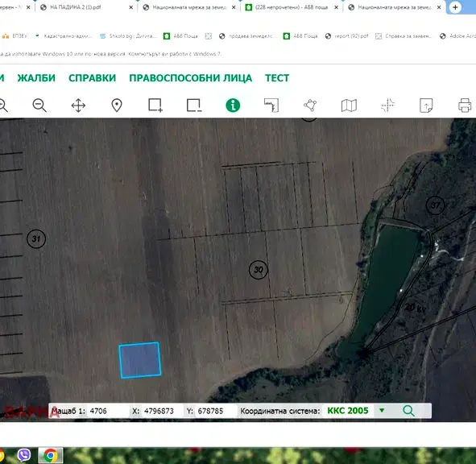Switch to the НА ПАДИНА 2 (1).pdf tab
Image resolution: width=476 pixels, height=464 pixels.
tap(86, 7)
